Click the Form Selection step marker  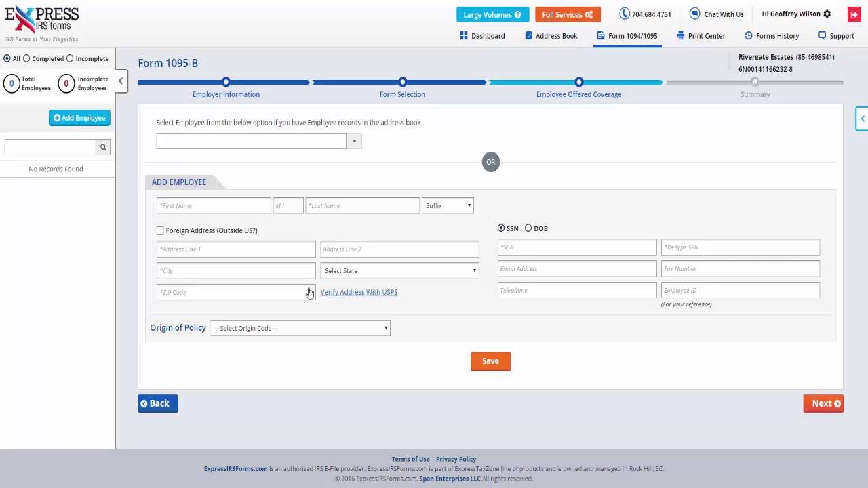pyautogui.click(x=402, y=82)
